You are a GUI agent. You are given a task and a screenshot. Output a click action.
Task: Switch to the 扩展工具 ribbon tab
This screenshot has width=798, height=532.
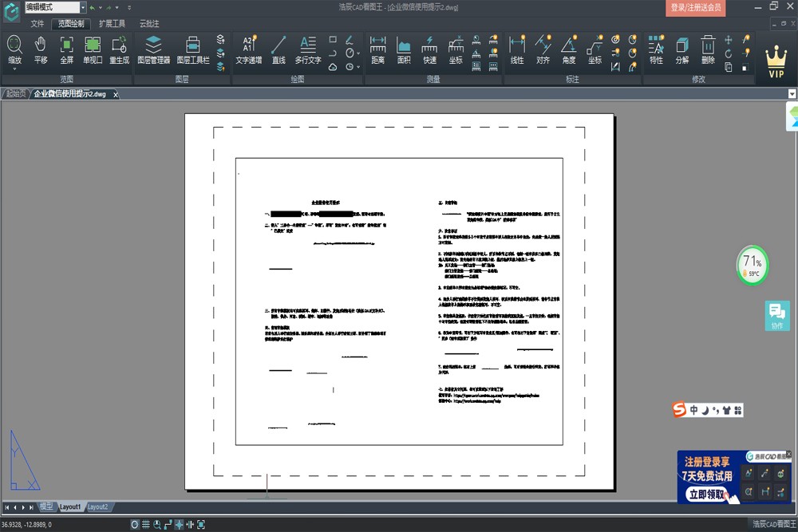112,24
